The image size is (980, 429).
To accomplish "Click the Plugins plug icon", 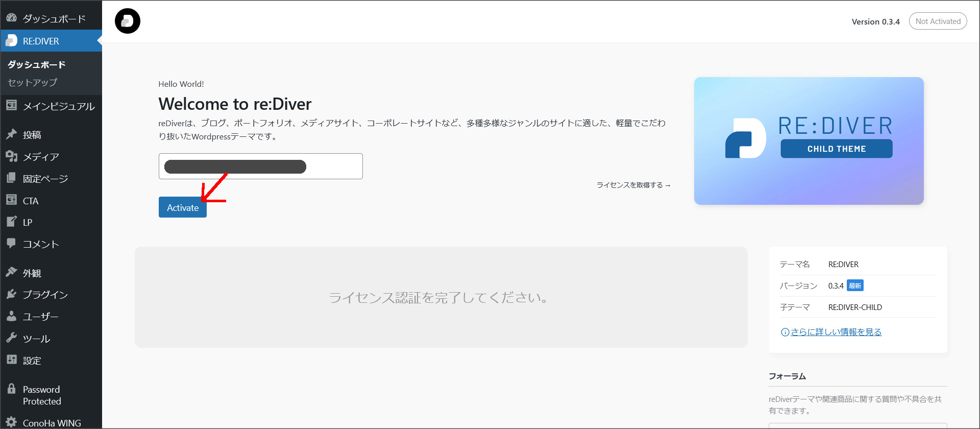I will coord(11,294).
